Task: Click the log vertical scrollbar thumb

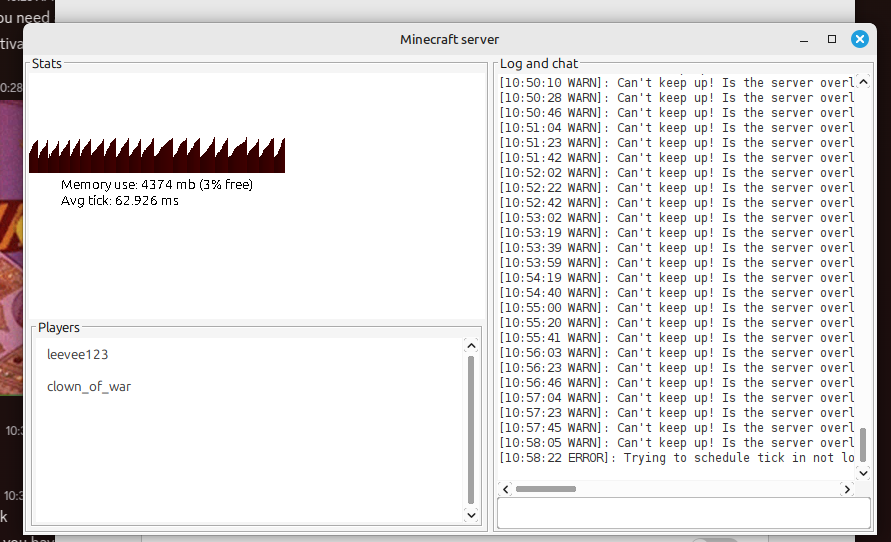Action: pos(863,444)
